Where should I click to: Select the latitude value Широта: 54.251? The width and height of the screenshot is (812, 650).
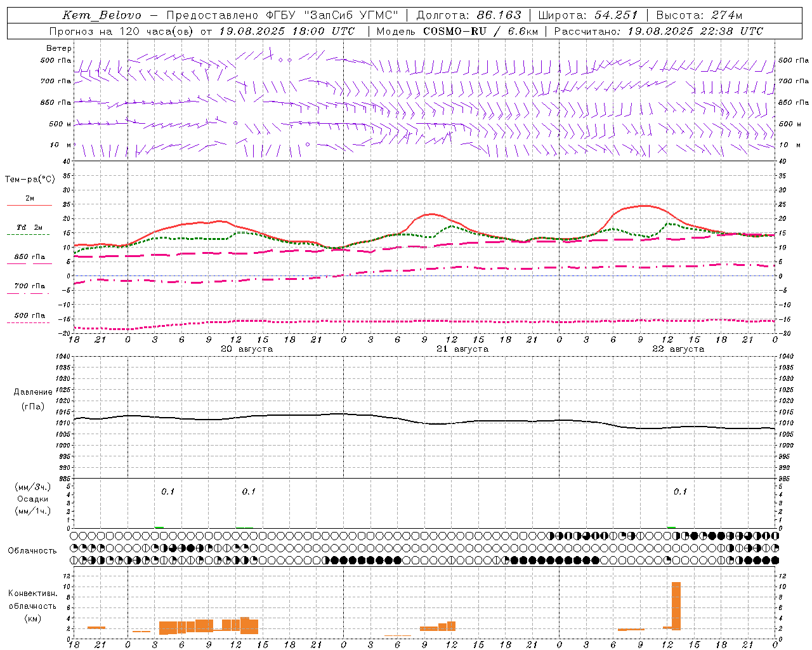[x=587, y=15]
